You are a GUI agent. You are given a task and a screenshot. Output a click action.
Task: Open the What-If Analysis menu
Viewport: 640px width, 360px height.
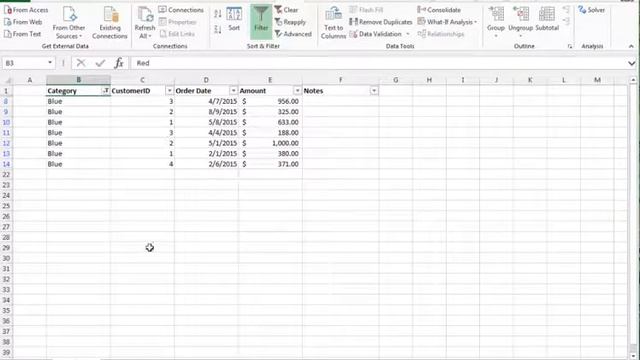point(447,22)
